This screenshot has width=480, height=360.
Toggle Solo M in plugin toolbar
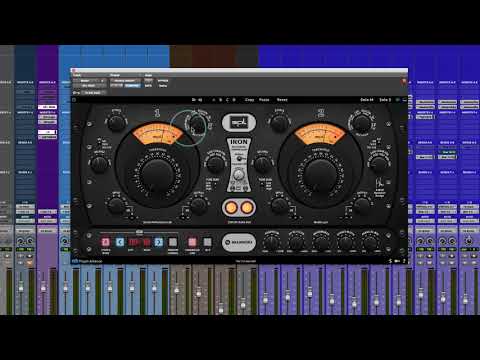[367, 100]
